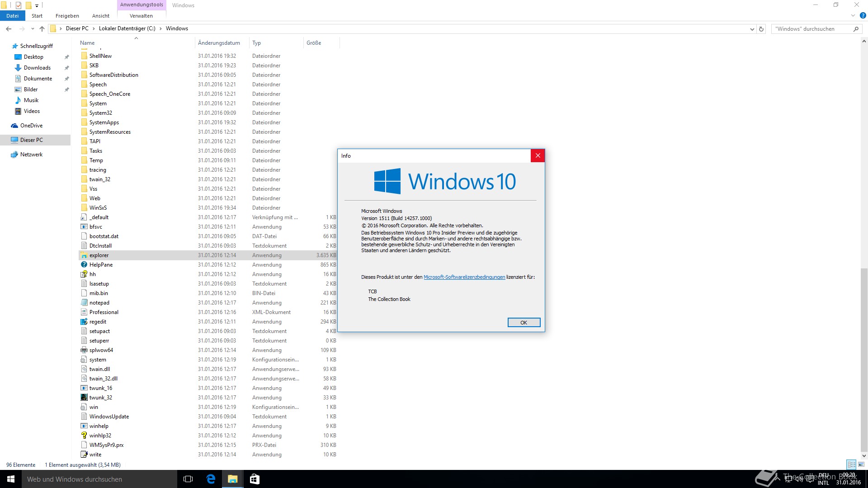868x488 pixels.
Task: Select the WindowsUpdate text document
Action: (208, 417)
